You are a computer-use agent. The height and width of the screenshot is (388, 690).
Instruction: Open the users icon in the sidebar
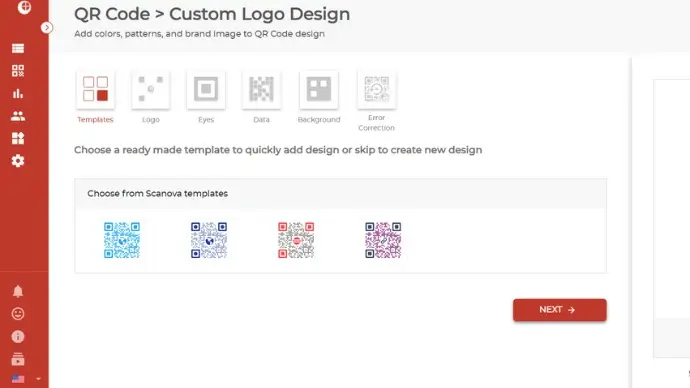point(18,116)
